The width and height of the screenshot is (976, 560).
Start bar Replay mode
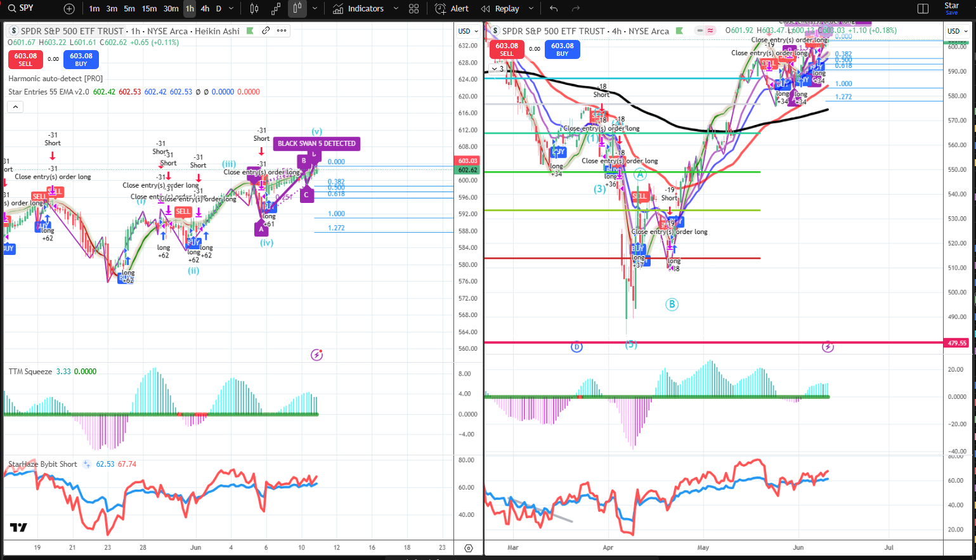click(x=500, y=9)
